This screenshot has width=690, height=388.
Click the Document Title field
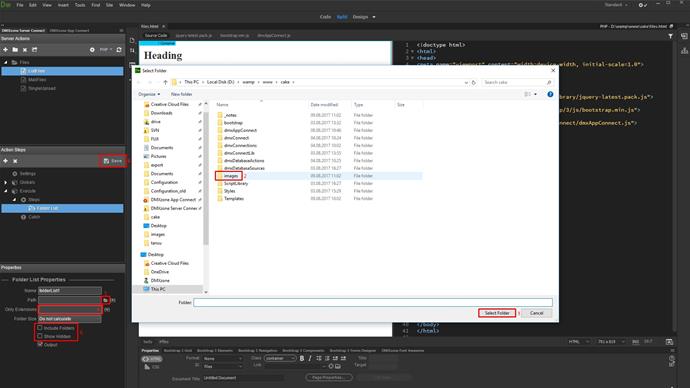pos(243,378)
